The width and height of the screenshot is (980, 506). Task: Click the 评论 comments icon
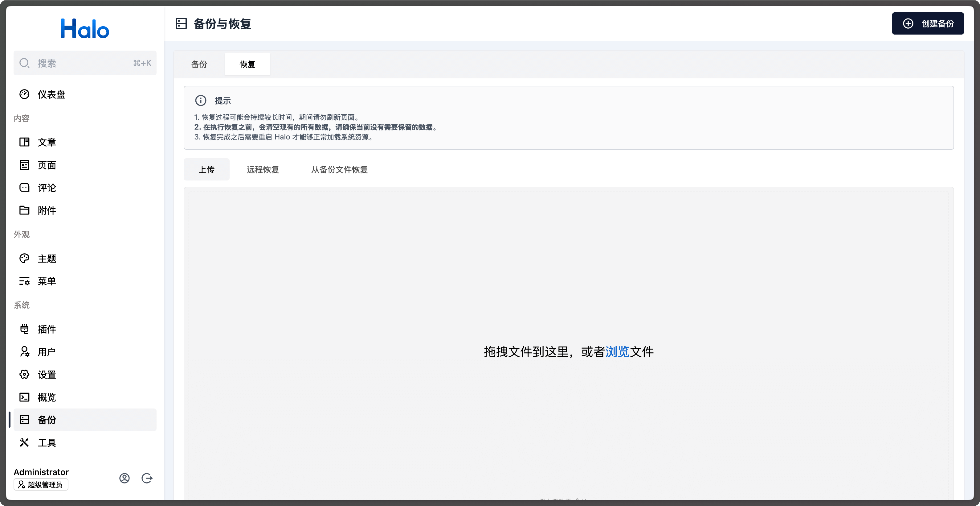pyautogui.click(x=24, y=187)
